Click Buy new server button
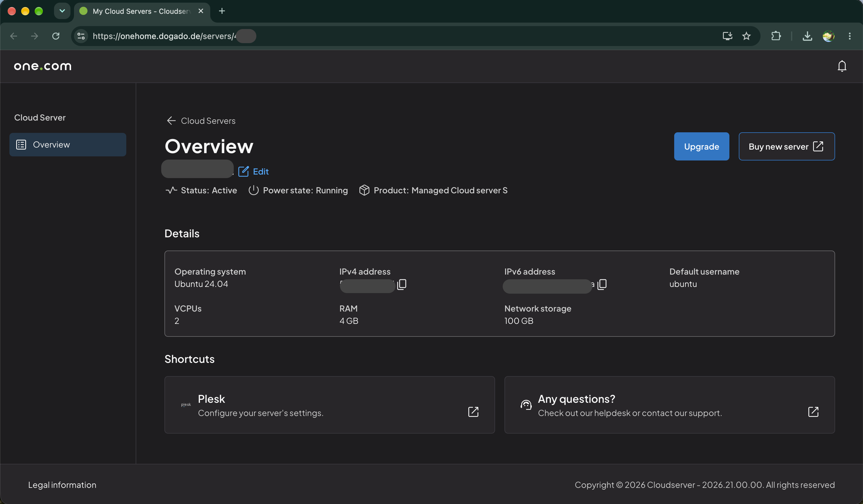Image resolution: width=863 pixels, height=504 pixels. pos(786,146)
